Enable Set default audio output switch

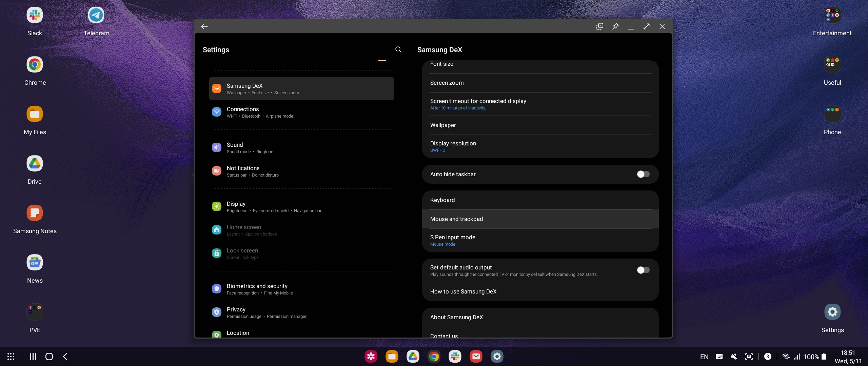tap(643, 270)
